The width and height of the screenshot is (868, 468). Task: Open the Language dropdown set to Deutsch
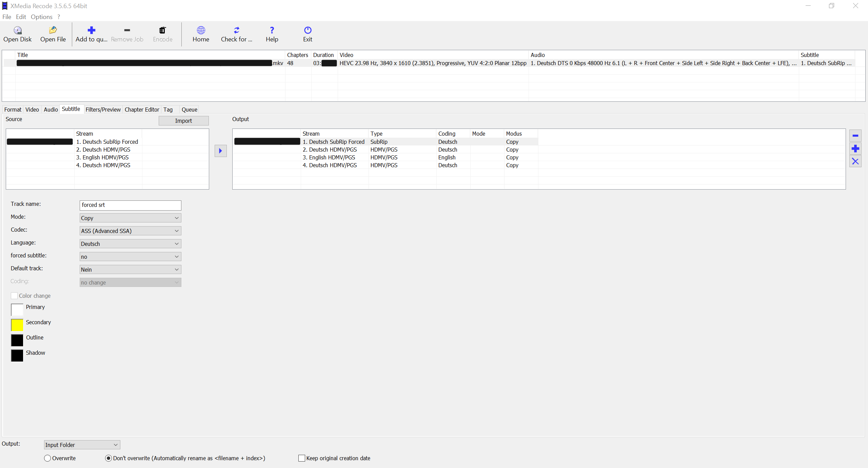click(x=130, y=244)
